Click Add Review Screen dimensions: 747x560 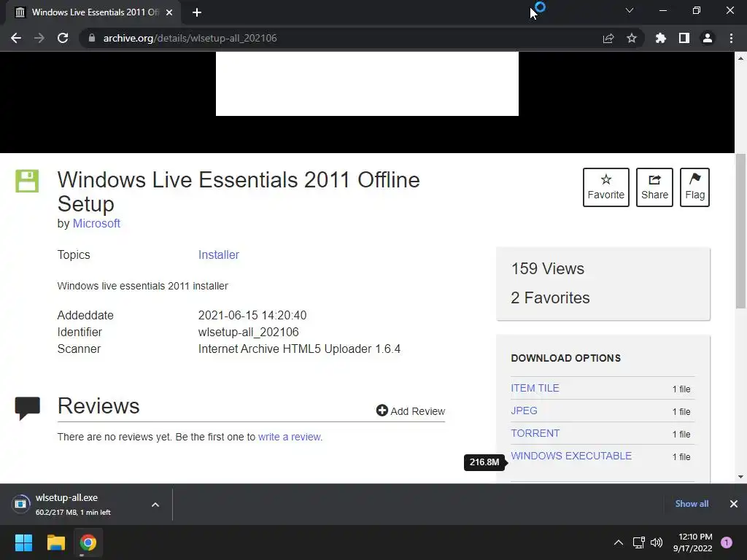(x=410, y=411)
